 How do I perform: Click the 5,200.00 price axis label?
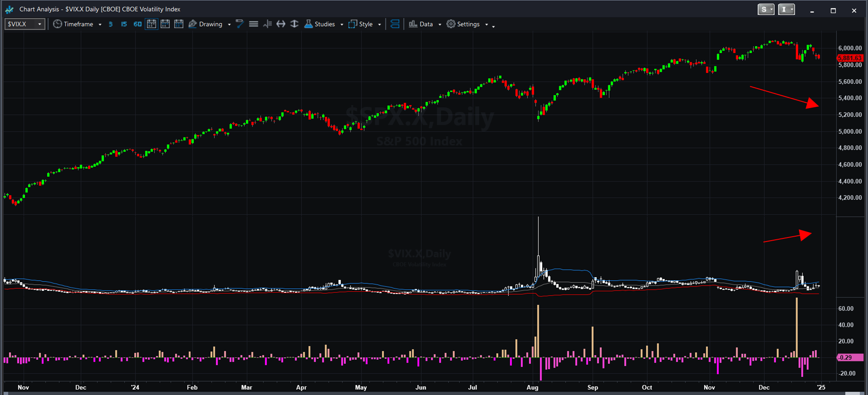point(850,114)
